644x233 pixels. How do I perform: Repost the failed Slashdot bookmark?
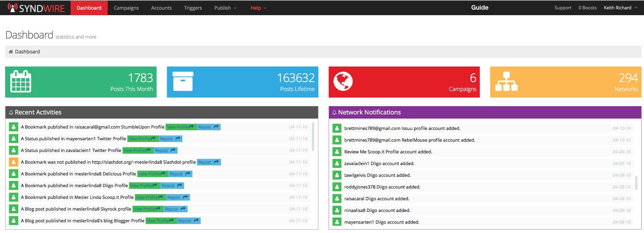[x=209, y=162]
